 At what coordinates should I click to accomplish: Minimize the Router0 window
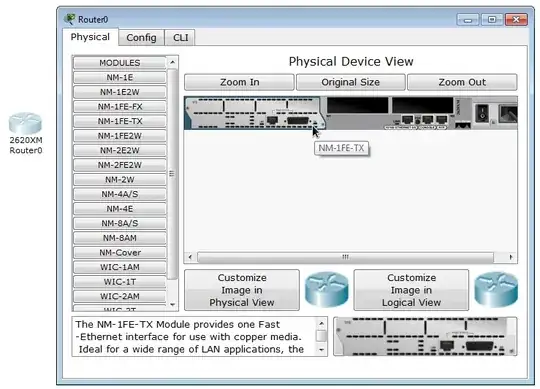click(x=467, y=20)
